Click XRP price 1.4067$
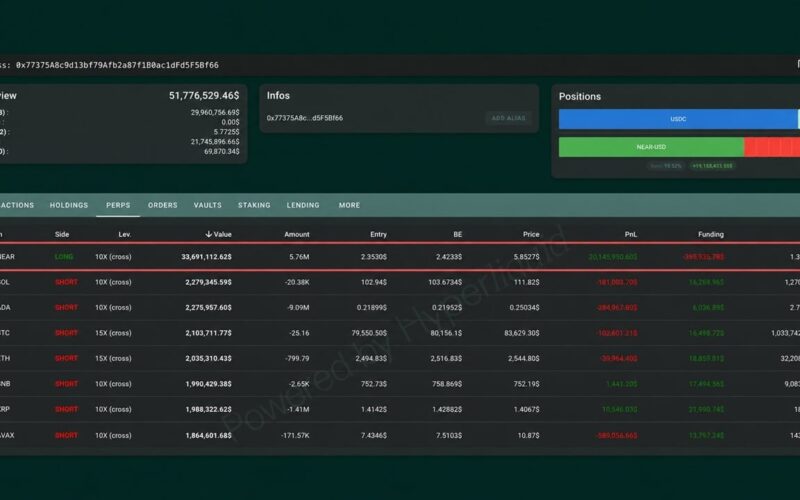 click(526, 410)
